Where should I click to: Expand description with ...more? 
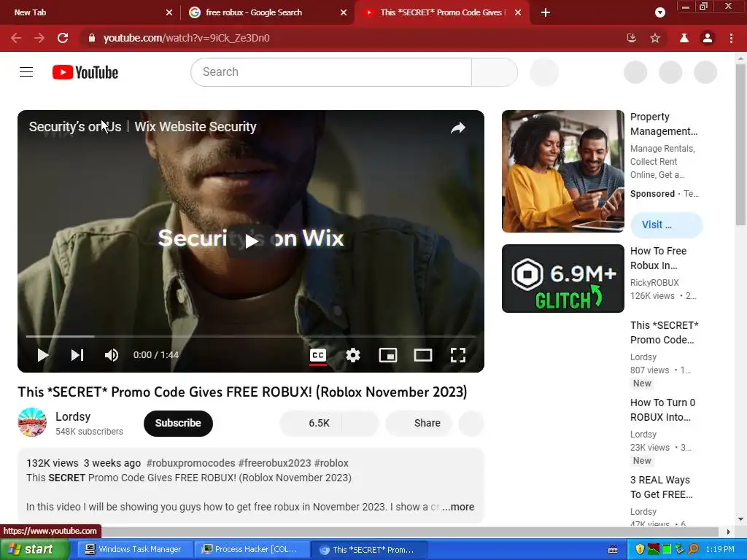(x=458, y=507)
